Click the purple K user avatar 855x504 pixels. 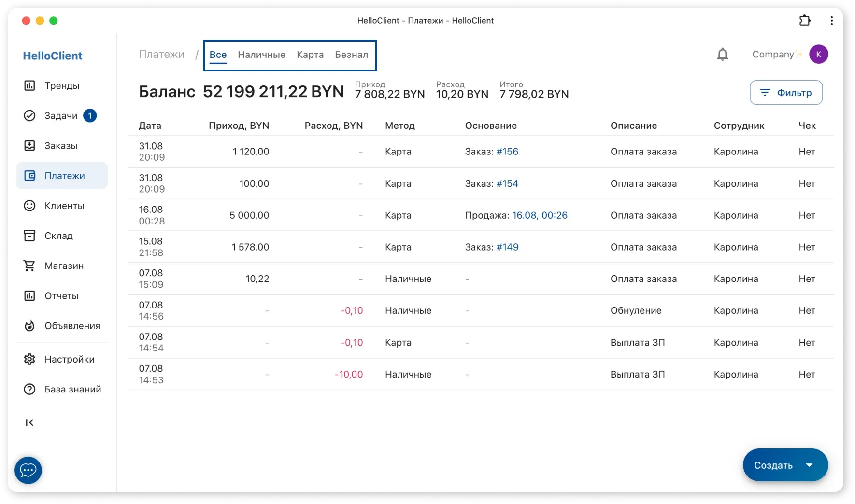coord(818,54)
